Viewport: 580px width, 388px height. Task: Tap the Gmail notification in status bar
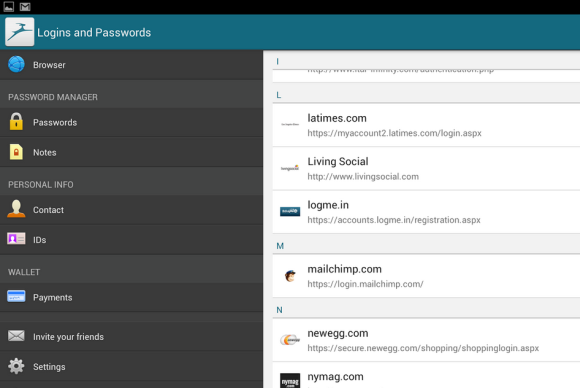pos(25,7)
